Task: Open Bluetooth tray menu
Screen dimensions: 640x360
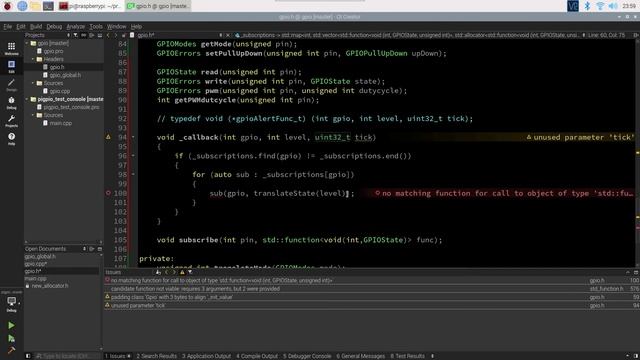Action: pos(587,6)
